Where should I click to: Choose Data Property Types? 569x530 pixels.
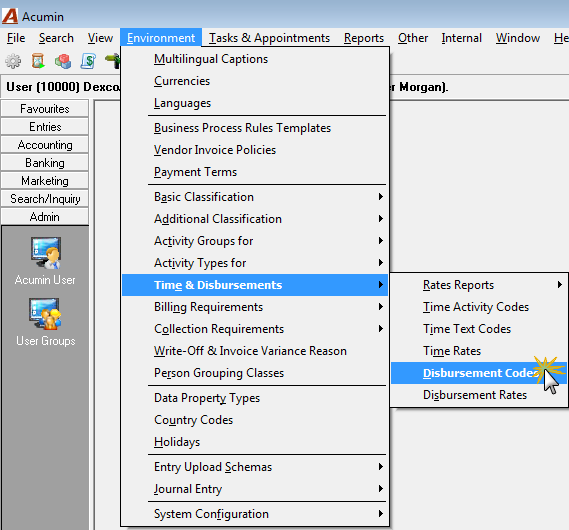coord(255,398)
